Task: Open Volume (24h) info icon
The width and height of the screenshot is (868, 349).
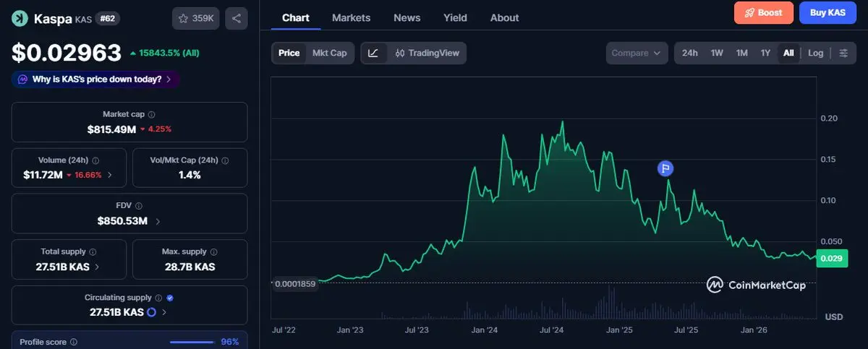Action: 96,160
